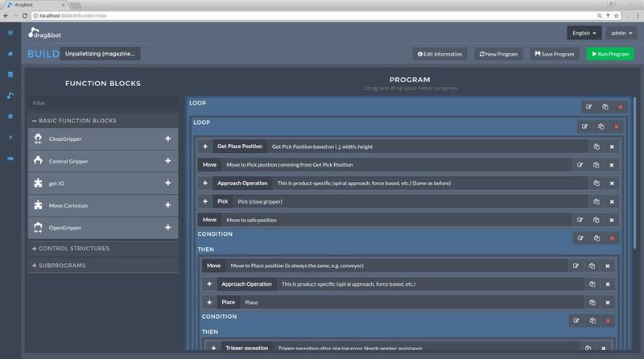
Task: Collapse the Basic Function Blocks section
Action: point(74,121)
